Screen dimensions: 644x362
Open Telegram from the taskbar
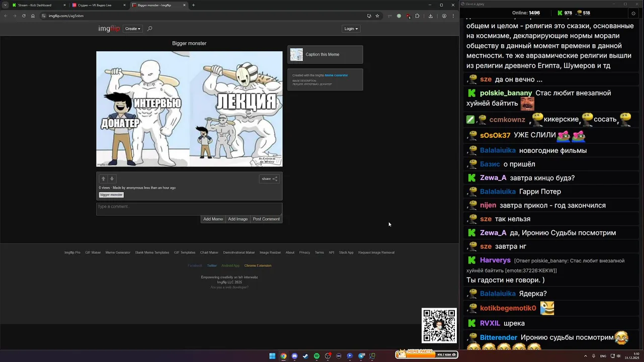point(361,356)
